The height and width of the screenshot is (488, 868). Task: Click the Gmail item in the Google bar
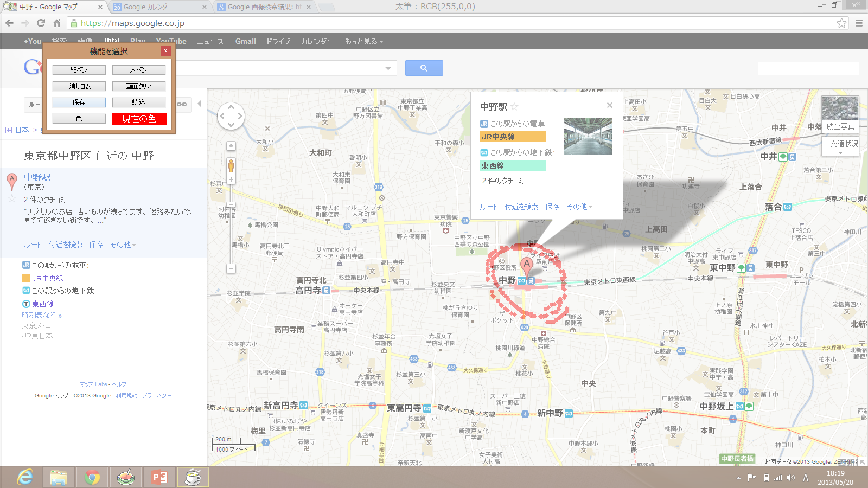click(246, 41)
